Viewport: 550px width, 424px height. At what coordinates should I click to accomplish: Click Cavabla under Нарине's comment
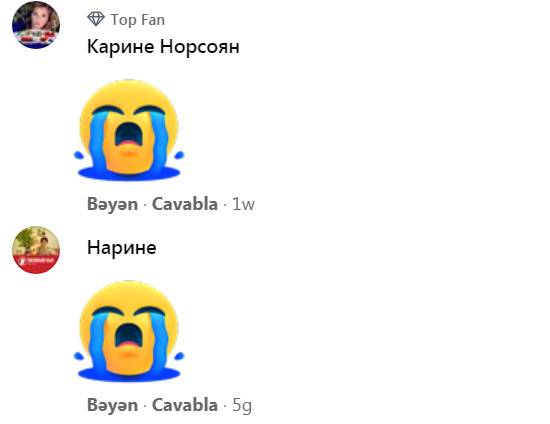(x=185, y=405)
